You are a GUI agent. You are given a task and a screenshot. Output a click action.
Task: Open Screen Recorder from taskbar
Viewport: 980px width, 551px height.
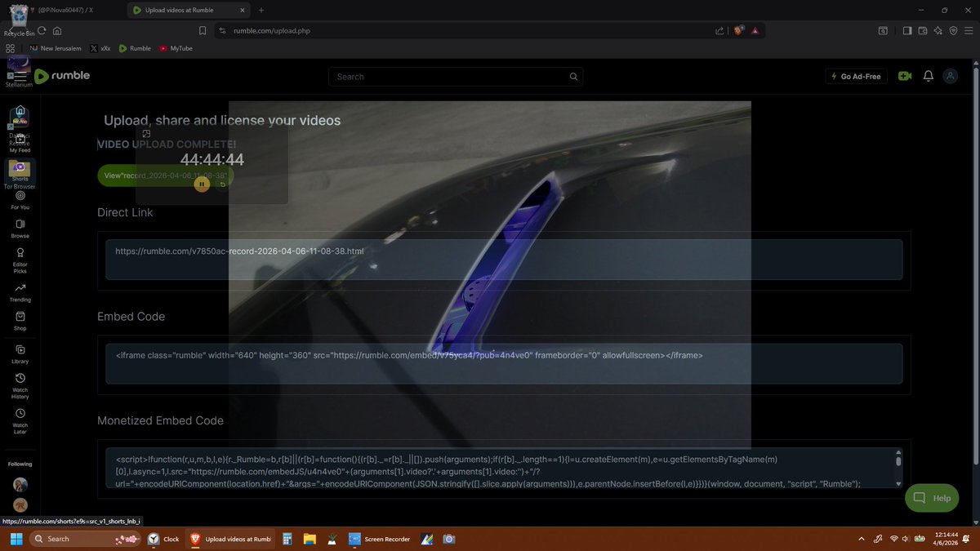coord(380,539)
